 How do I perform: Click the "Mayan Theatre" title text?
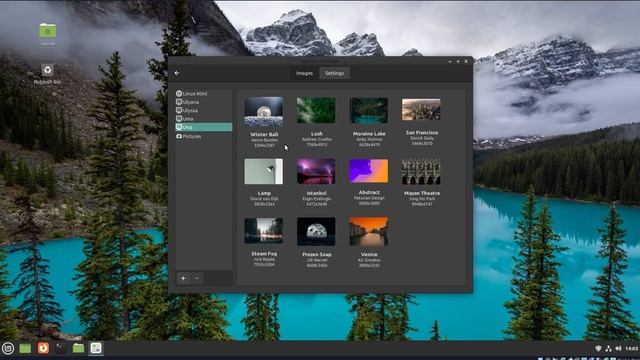click(422, 193)
